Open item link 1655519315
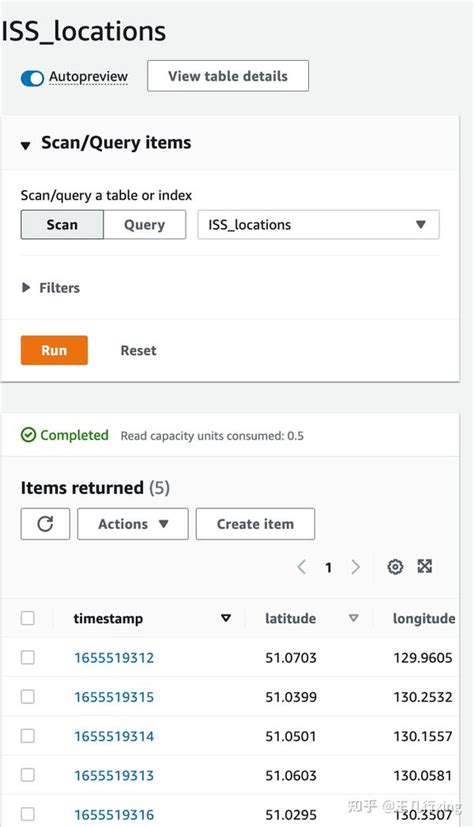 pyautogui.click(x=114, y=697)
